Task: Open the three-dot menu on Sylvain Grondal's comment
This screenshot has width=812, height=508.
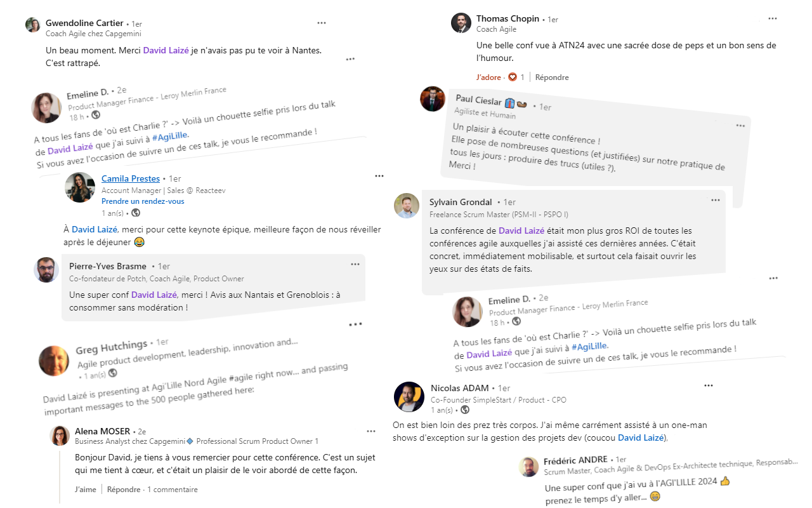Action: click(x=716, y=199)
